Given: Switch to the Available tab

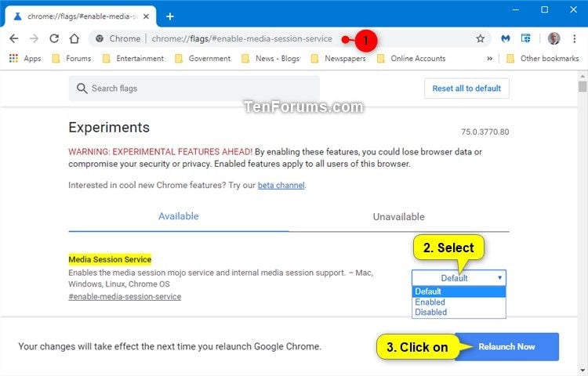Looking at the screenshot, I should coord(179,216).
